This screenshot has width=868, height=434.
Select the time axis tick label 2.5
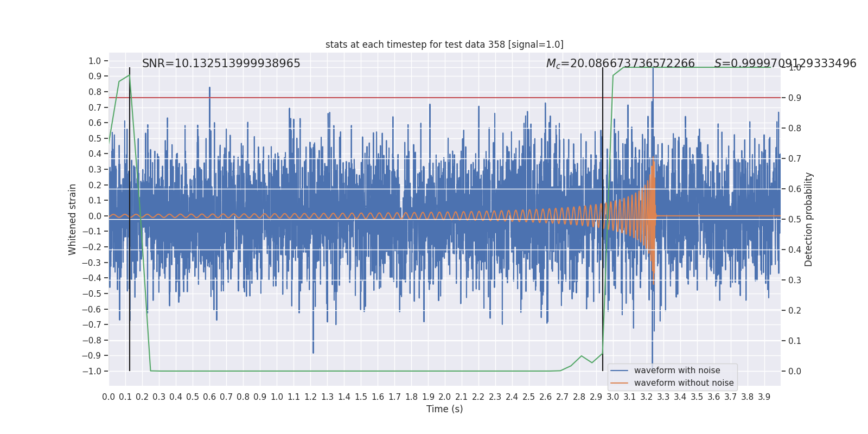tap(529, 397)
